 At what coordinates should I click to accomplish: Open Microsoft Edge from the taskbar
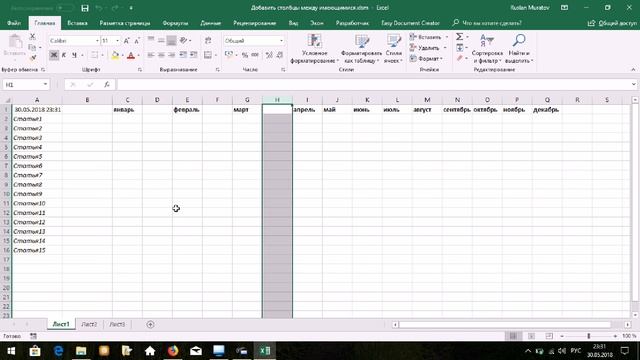coord(58,351)
